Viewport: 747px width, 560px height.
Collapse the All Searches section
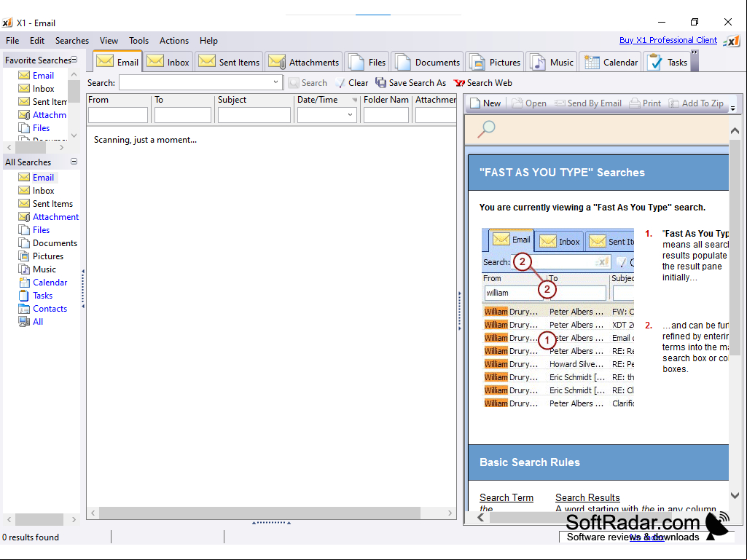[x=74, y=162]
